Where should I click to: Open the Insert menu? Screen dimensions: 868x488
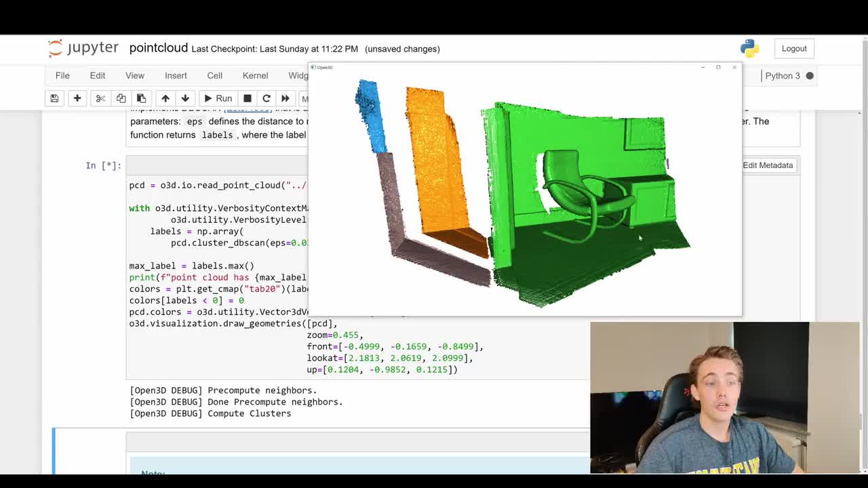(x=176, y=75)
